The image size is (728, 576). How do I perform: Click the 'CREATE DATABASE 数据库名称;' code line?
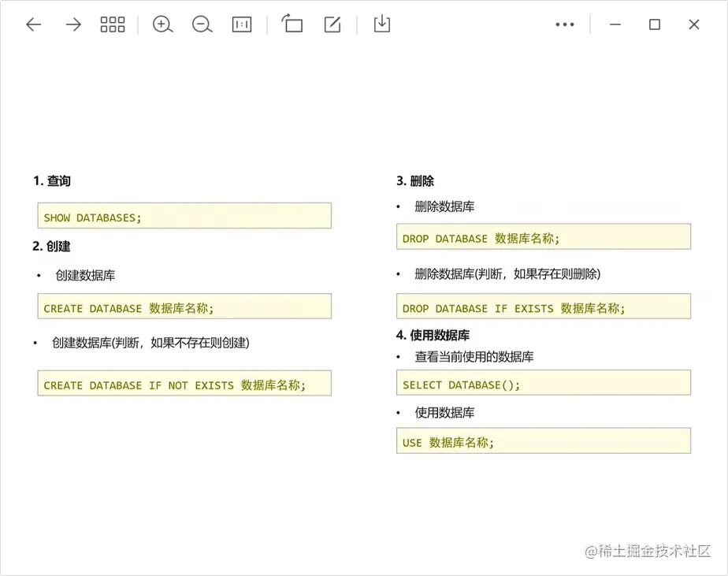point(184,306)
